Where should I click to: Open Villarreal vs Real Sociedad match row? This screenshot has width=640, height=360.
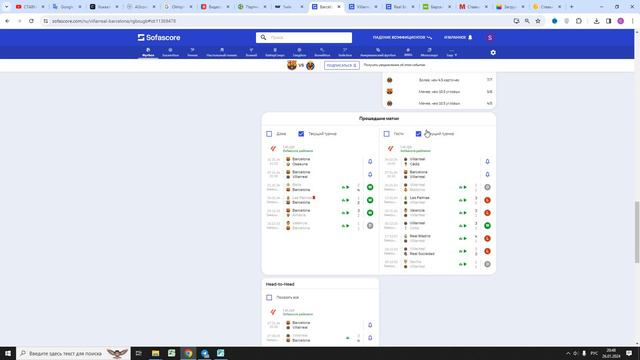[438, 251]
